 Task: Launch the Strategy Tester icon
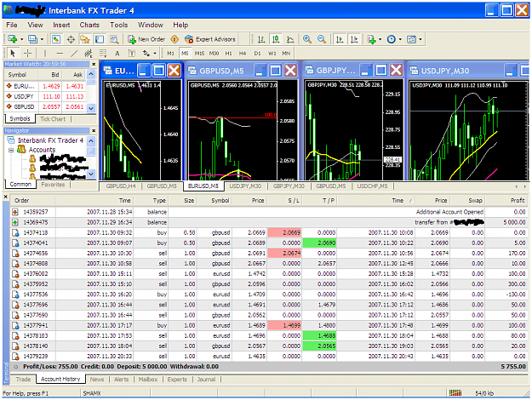[x=114, y=39]
